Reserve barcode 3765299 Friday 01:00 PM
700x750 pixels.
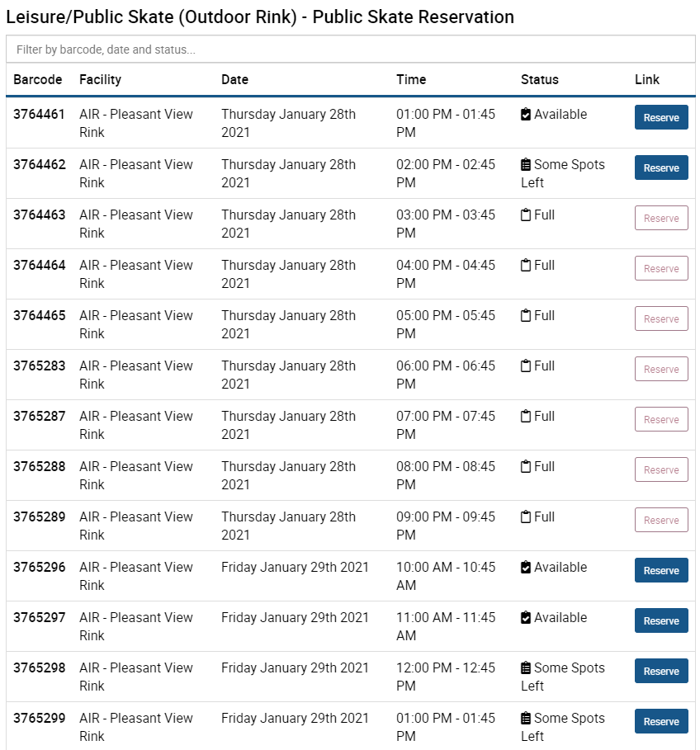click(x=661, y=721)
